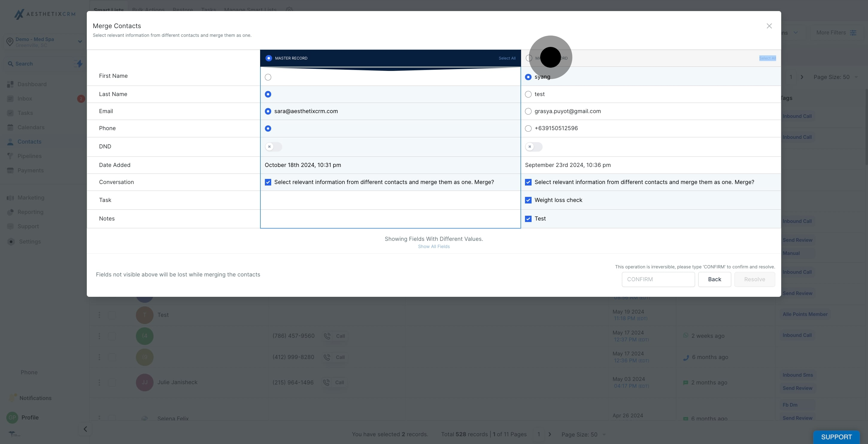Open Smart Lists tab

point(108,10)
